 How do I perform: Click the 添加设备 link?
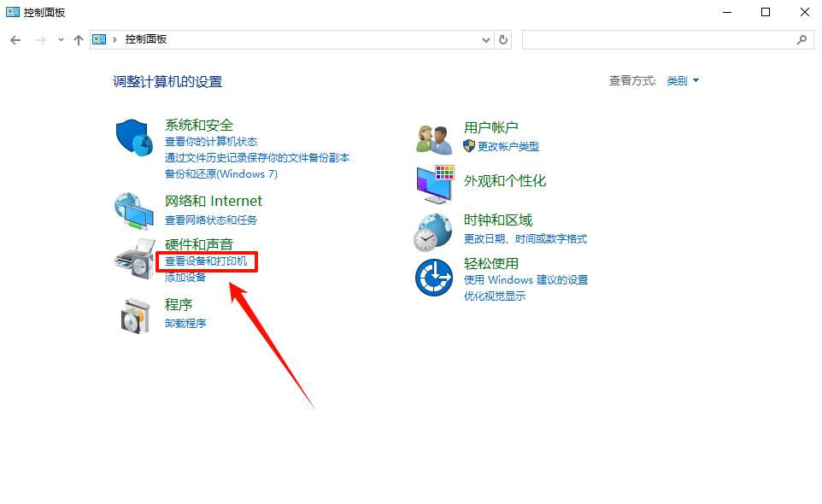point(185,277)
